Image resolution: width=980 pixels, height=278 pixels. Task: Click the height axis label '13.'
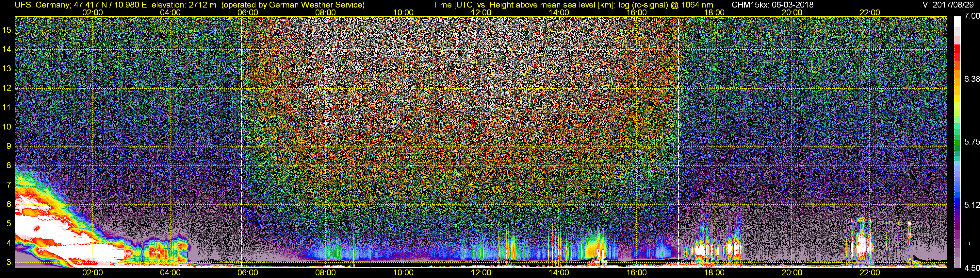point(8,69)
